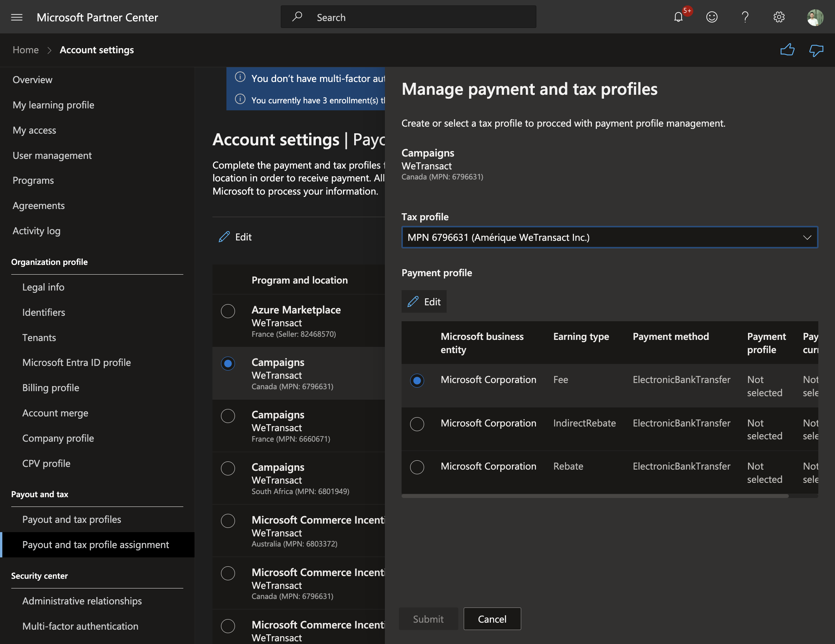Open User management in sidebar
The image size is (835, 644).
[52, 155]
